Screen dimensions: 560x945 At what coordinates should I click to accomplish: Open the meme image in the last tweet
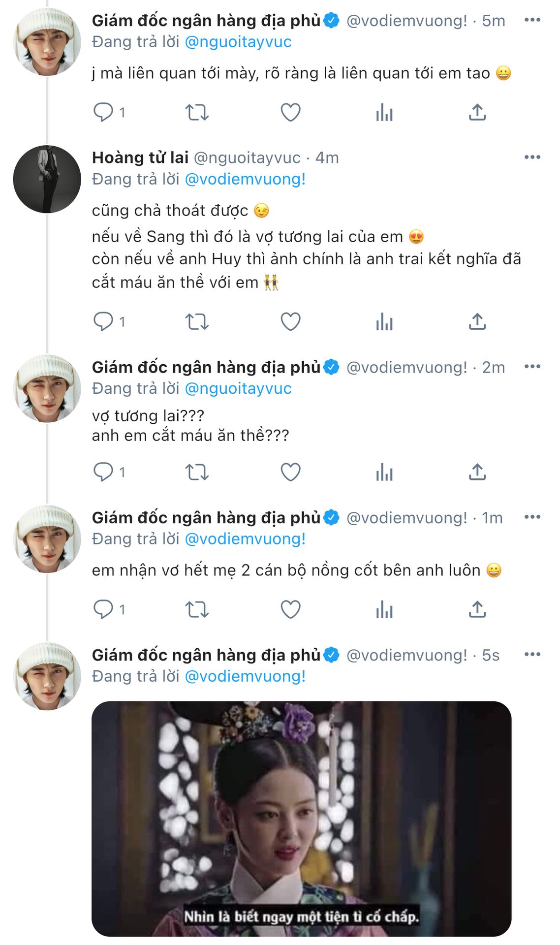click(x=301, y=818)
